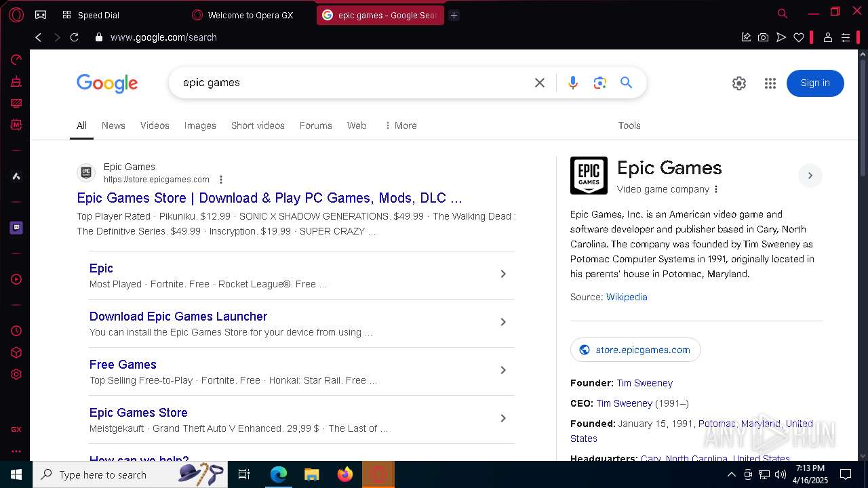Open Twitch panel in sidebar
The height and width of the screenshot is (488, 868).
16,228
